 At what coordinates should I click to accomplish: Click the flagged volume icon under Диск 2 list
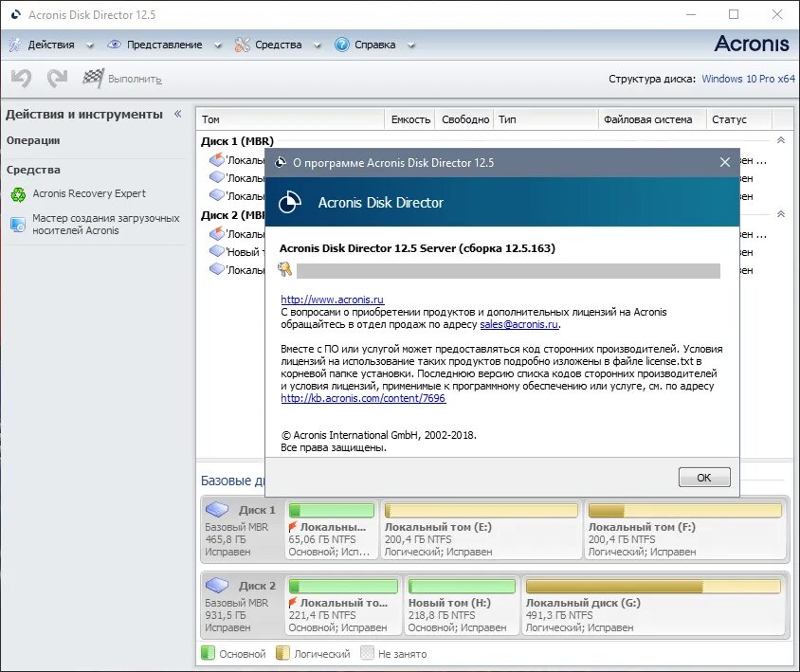pos(217,234)
